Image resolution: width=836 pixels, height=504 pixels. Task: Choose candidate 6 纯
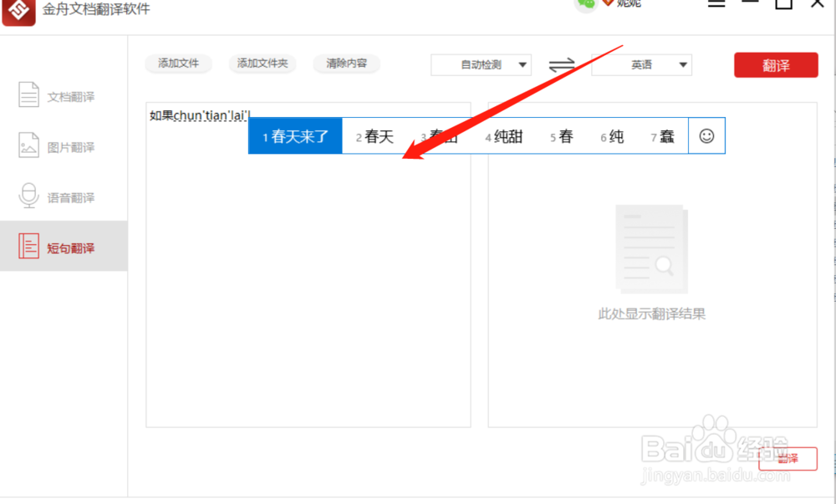click(x=612, y=136)
